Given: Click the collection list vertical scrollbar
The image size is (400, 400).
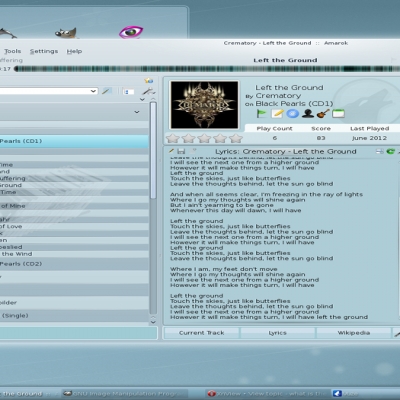Looking at the screenshot, I should pyautogui.click(x=153, y=150).
